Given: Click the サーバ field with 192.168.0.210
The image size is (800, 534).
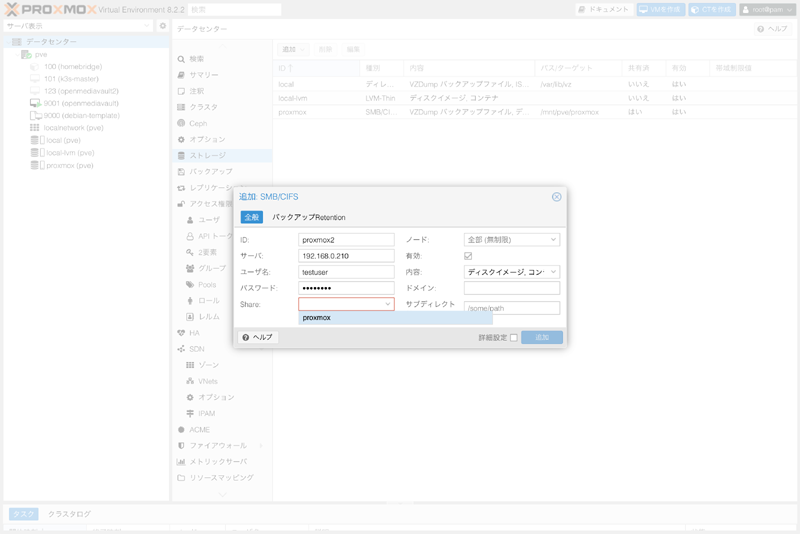Looking at the screenshot, I should [346, 256].
